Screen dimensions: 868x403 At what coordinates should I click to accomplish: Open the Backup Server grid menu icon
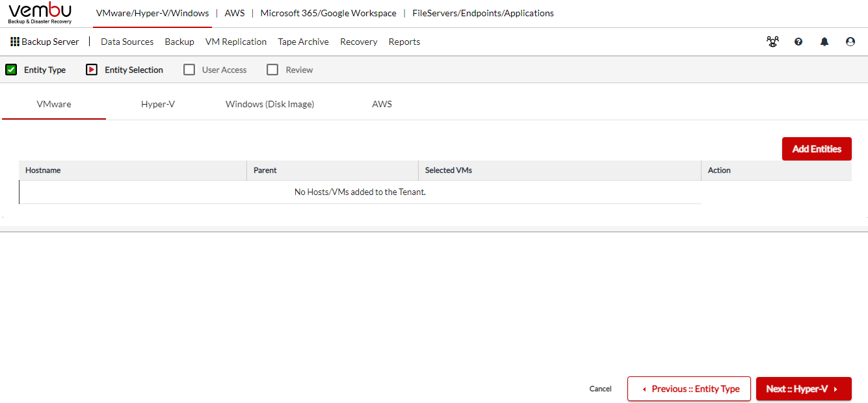pyautogui.click(x=15, y=42)
